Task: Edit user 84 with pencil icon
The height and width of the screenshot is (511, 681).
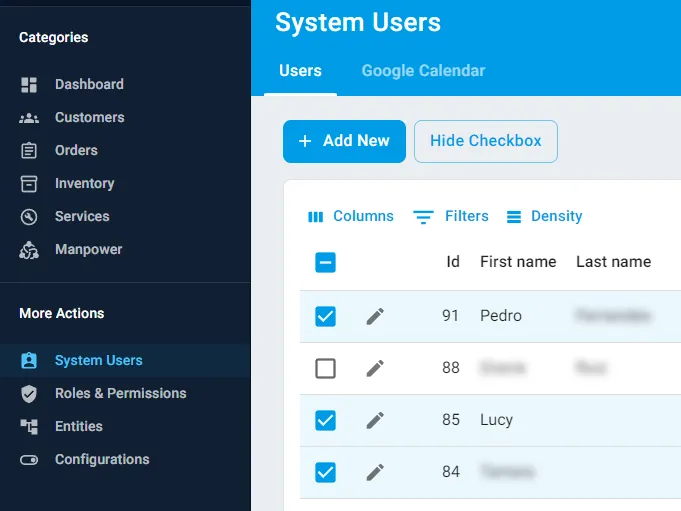Action: (x=375, y=472)
